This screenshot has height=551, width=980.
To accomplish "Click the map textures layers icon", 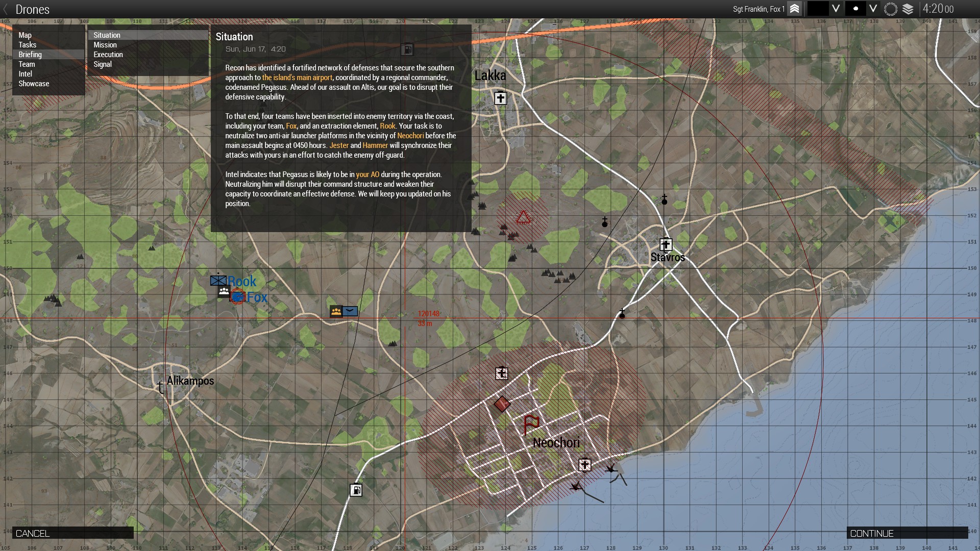I will point(908,9).
